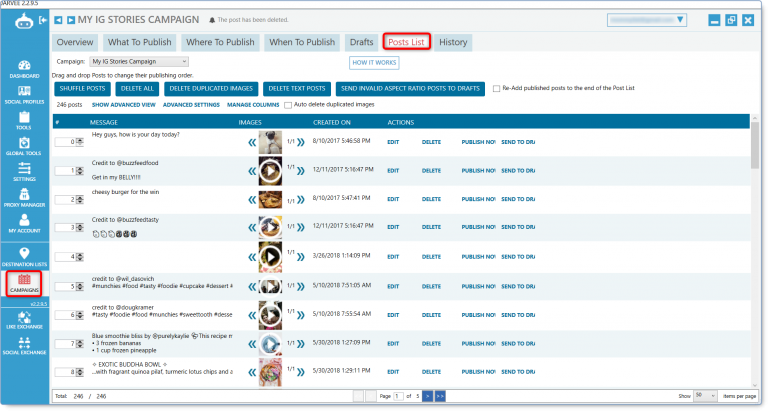Open Proxy Manager in the sidebar
The image size is (768, 411).
coord(24,198)
